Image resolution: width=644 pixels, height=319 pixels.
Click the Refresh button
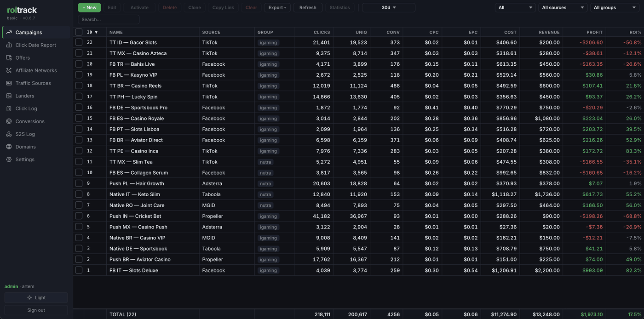[x=308, y=7]
